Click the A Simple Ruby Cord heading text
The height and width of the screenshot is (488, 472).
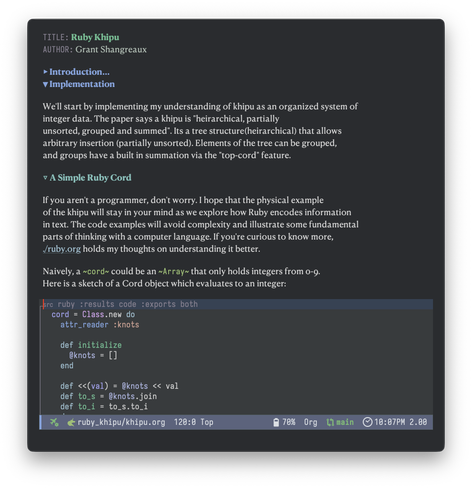pyautogui.click(x=90, y=178)
